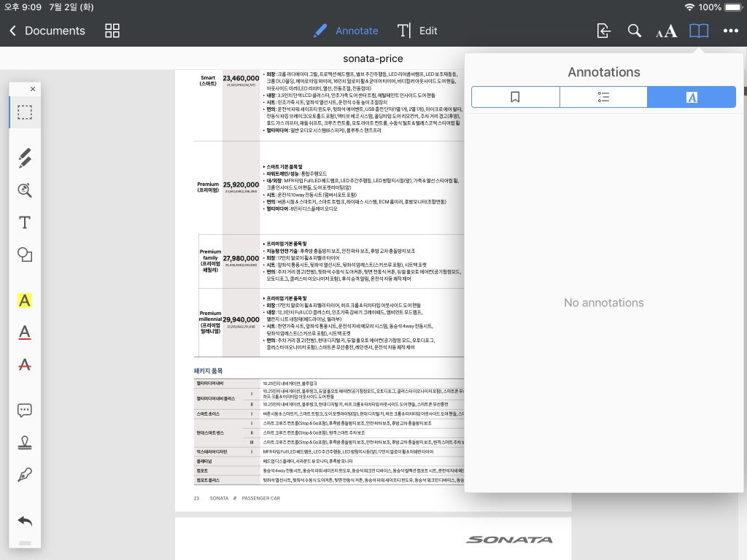Select the Outline list tab

(603, 97)
